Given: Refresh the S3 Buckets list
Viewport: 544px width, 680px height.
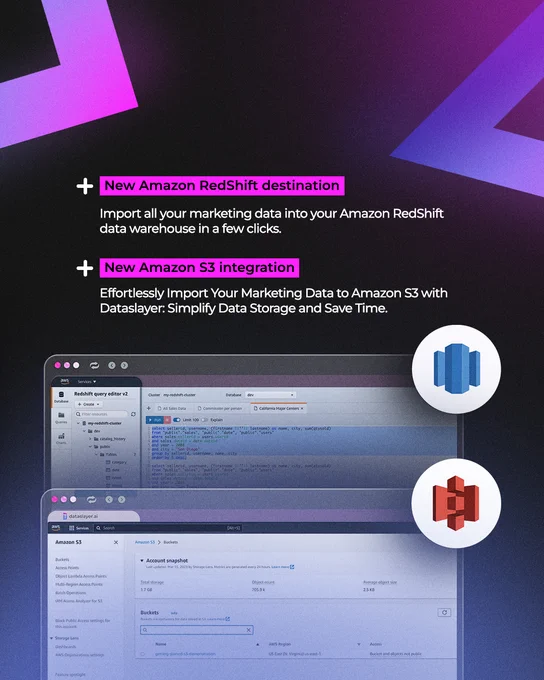Looking at the screenshot, I should pyautogui.click(x=444, y=612).
